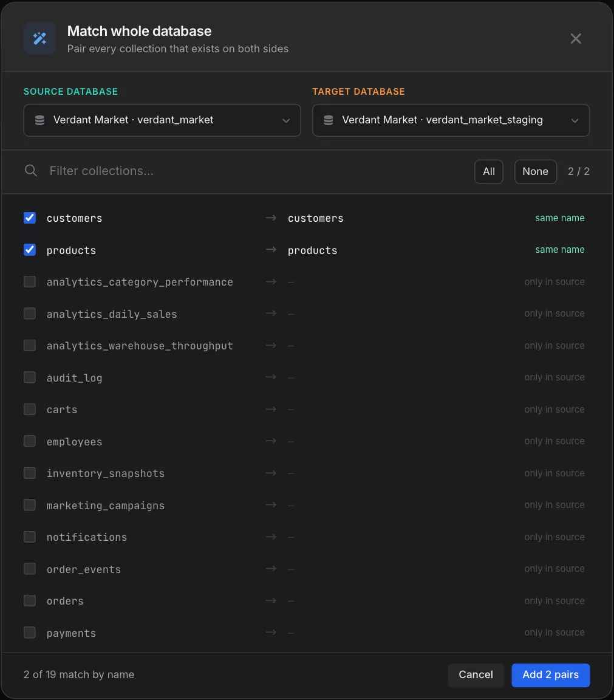Click 'same name' label on products row
The image size is (614, 700).
coord(559,250)
